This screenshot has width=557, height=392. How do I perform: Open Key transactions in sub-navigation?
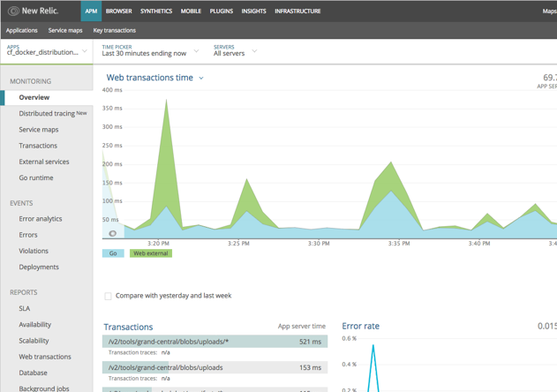tap(115, 30)
